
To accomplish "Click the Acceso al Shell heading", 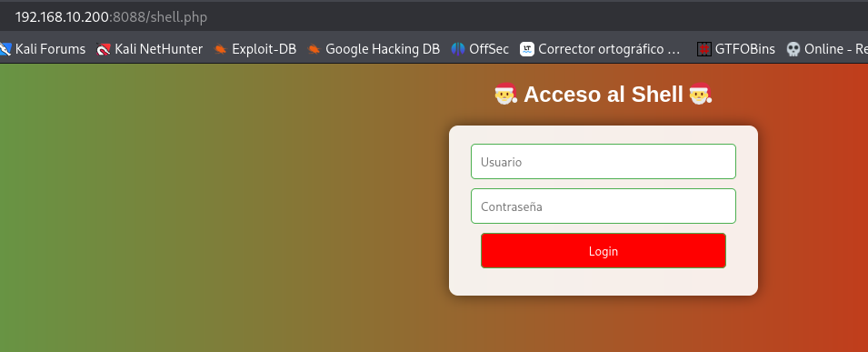I will [604, 95].
